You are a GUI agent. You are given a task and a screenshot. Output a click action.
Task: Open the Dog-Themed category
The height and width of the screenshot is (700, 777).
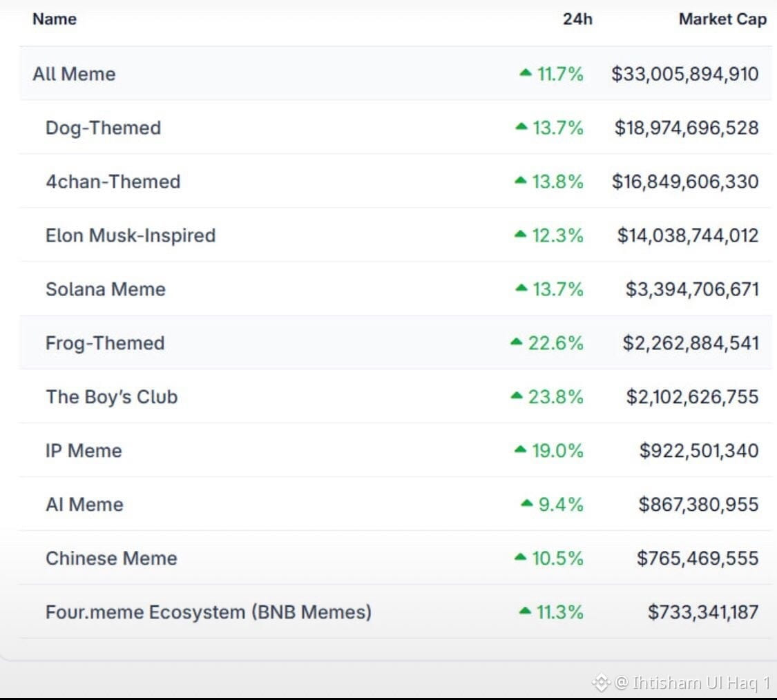coord(103,128)
